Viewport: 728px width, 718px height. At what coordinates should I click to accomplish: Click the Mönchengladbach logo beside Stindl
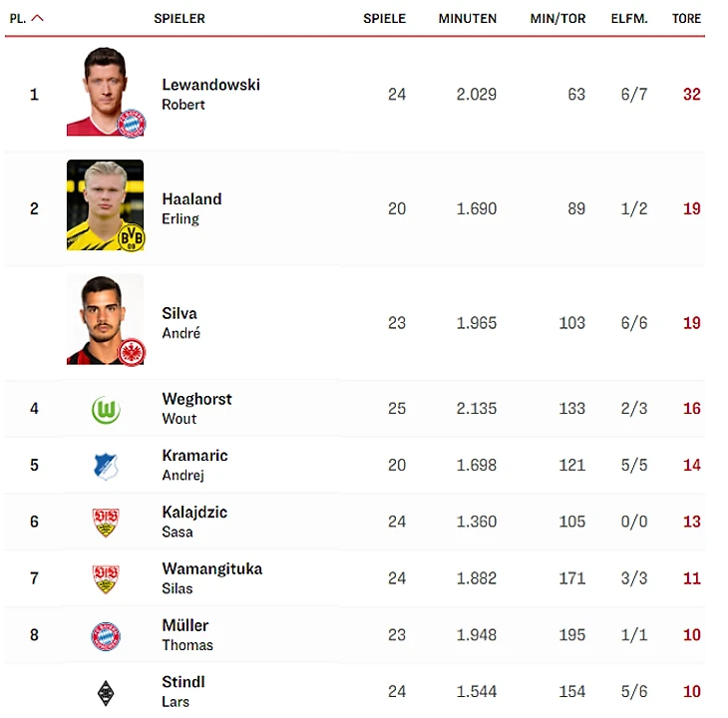click(105, 692)
